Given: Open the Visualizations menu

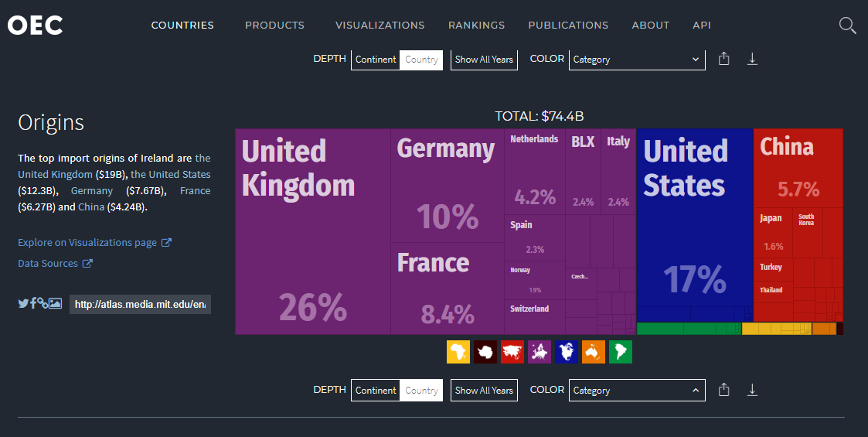Looking at the screenshot, I should tap(380, 25).
